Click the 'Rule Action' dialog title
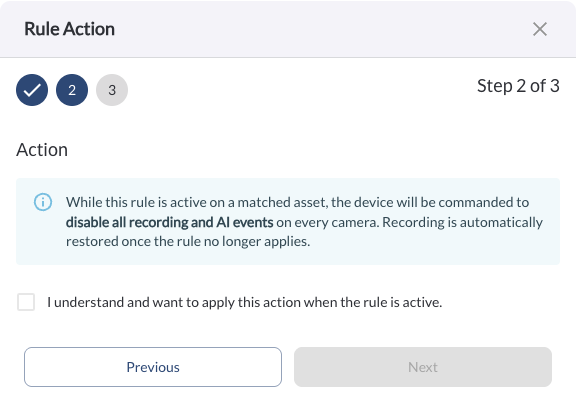This screenshot has height=406, width=576. [69, 29]
